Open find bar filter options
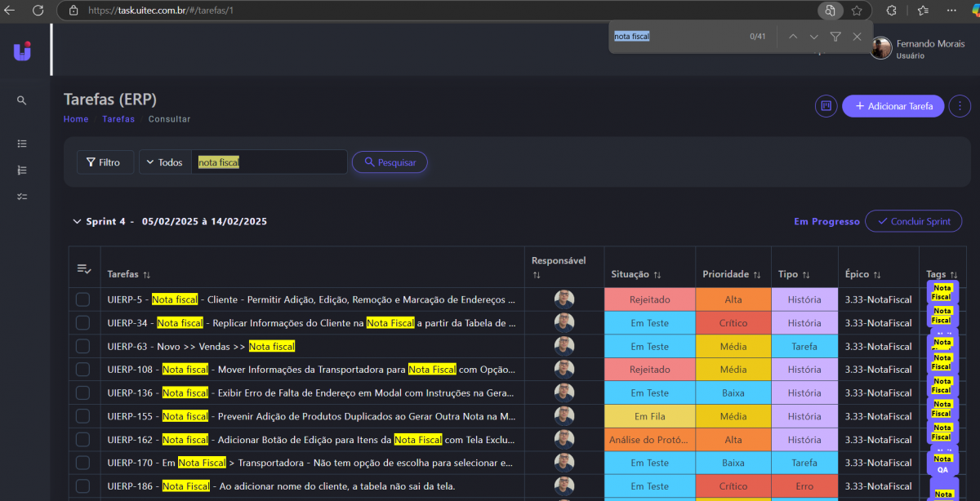This screenshot has height=501, width=980. tap(835, 37)
